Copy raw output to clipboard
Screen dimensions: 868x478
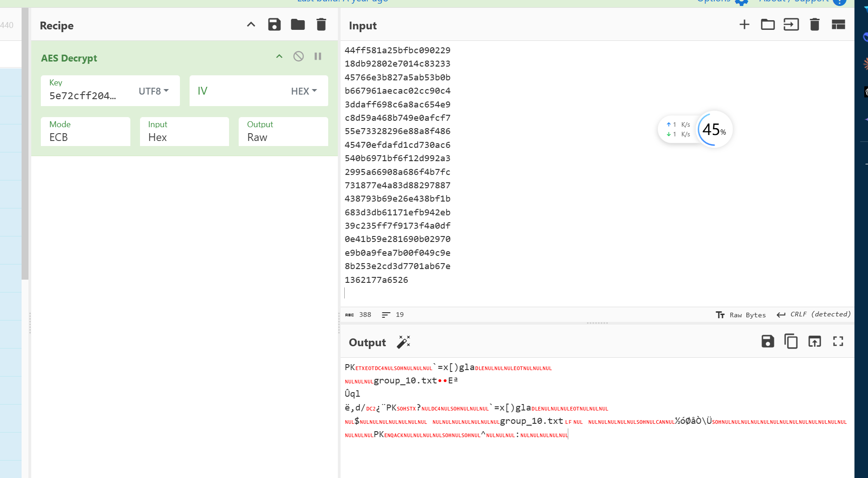tap(791, 342)
